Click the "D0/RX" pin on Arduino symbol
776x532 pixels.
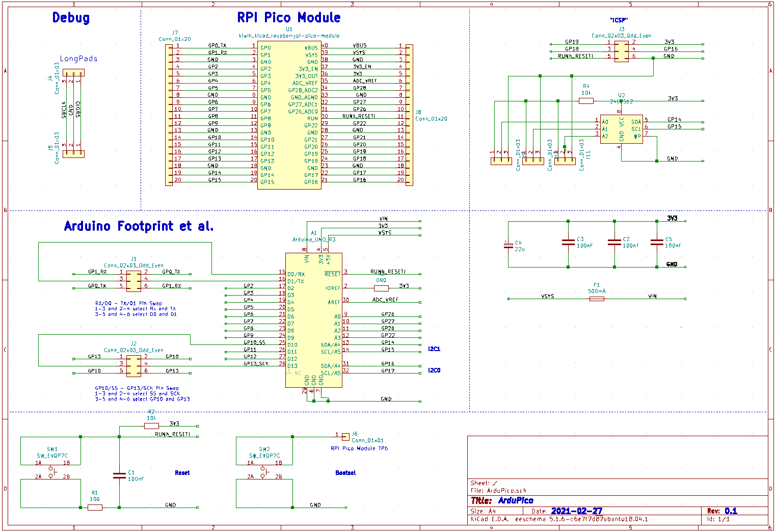296,274
